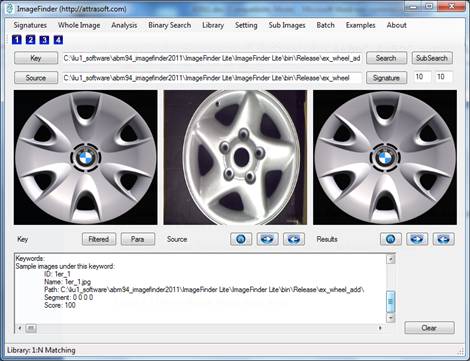
Task: Click the ImageFinder title bar app icon
Action: [10, 9]
